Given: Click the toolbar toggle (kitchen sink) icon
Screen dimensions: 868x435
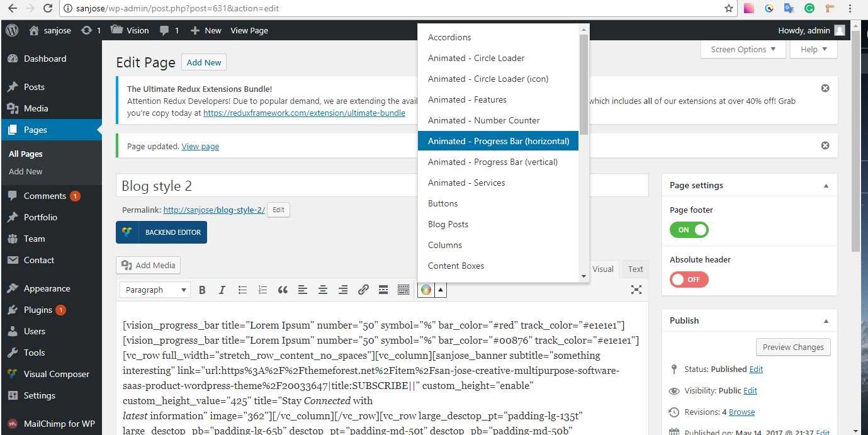Looking at the screenshot, I should pos(403,290).
